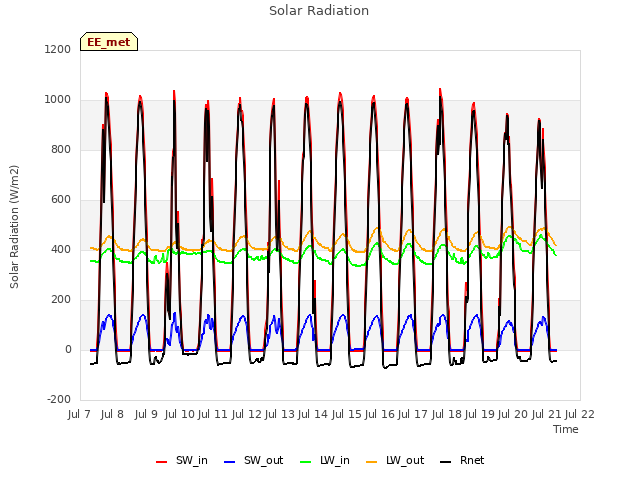Click the Jul 10 x-axis tick label
640x480 pixels.
pyautogui.click(x=180, y=415)
